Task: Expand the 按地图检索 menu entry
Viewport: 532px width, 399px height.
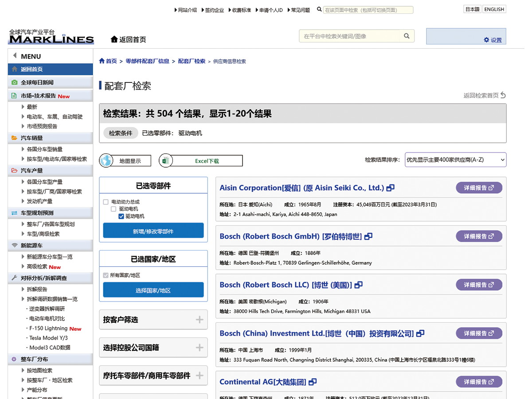Action: coord(37,371)
